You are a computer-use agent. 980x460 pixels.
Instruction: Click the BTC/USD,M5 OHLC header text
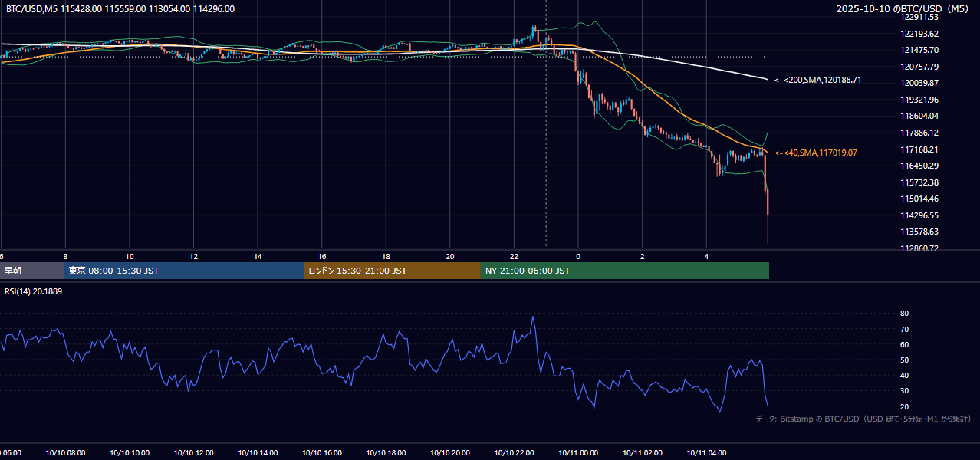click(120, 9)
